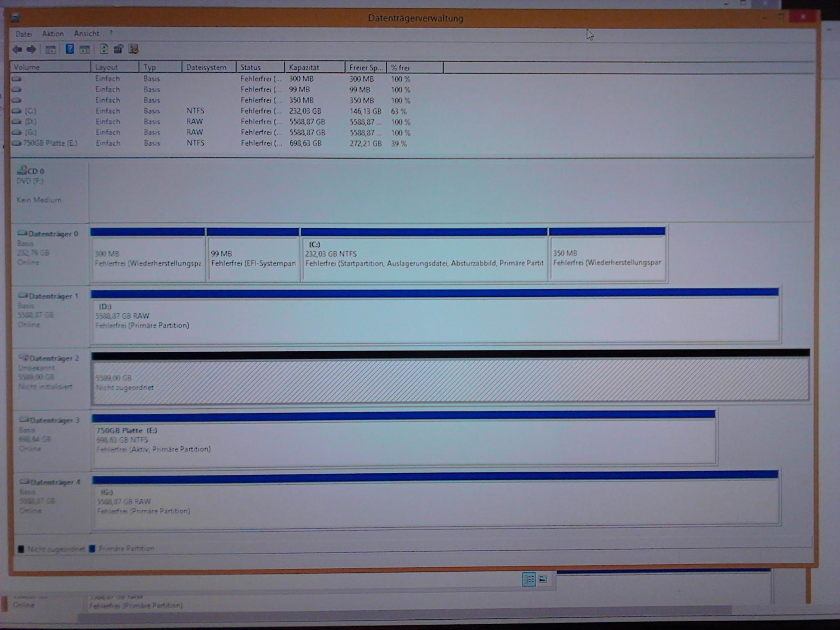Select the 99 MB EFI system partition
Image resolution: width=840 pixels, height=630 pixels.
pos(253,259)
